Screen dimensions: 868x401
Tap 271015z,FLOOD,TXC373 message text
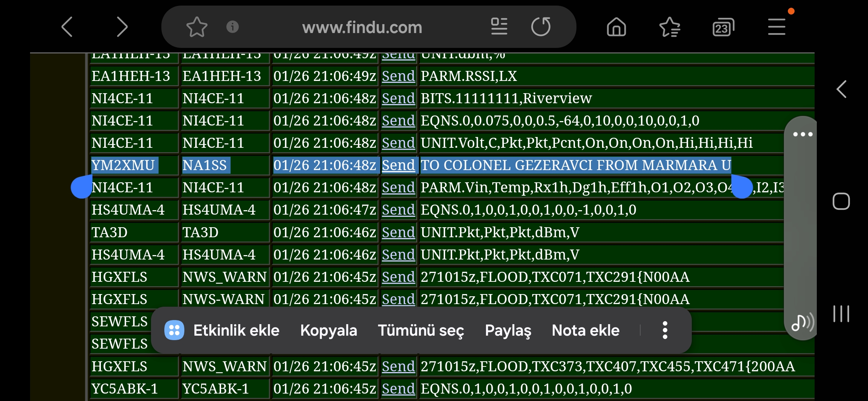tap(608, 366)
